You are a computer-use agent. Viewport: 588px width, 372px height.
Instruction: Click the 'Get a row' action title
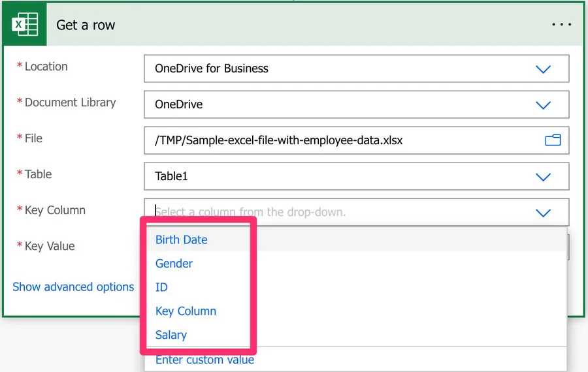point(86,25)
